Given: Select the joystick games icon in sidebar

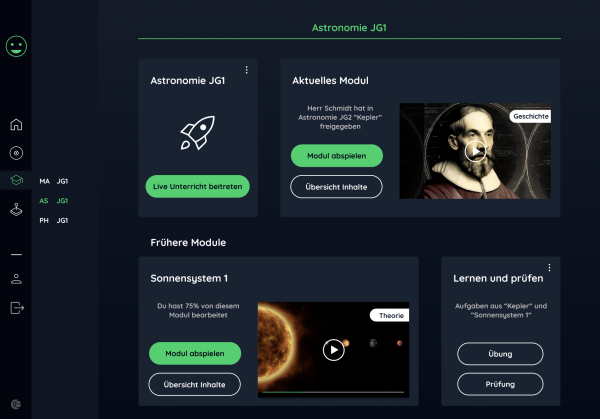Looking at the screenshot, I should coord(16,210).
